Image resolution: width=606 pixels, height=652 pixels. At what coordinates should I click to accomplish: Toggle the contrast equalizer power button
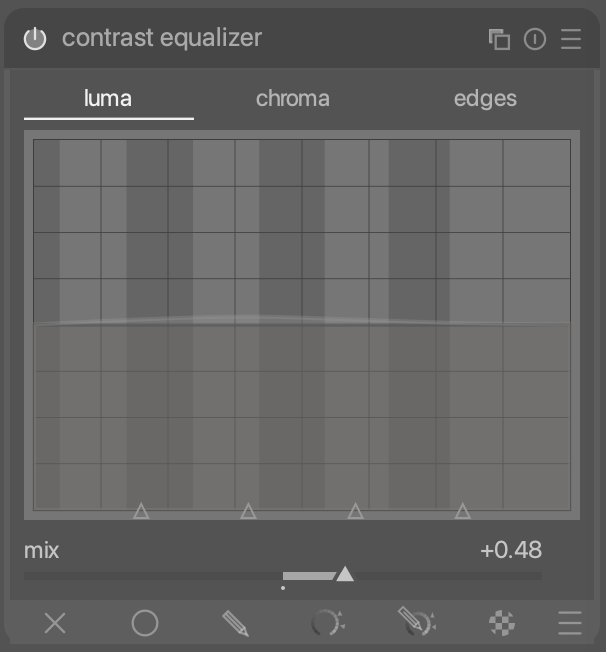[35, 39]
